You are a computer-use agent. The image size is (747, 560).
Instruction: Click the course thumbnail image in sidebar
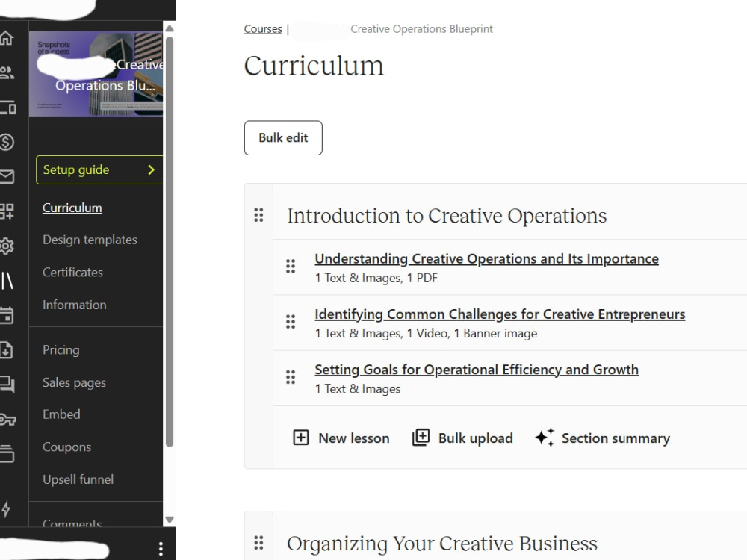point(96,74)
